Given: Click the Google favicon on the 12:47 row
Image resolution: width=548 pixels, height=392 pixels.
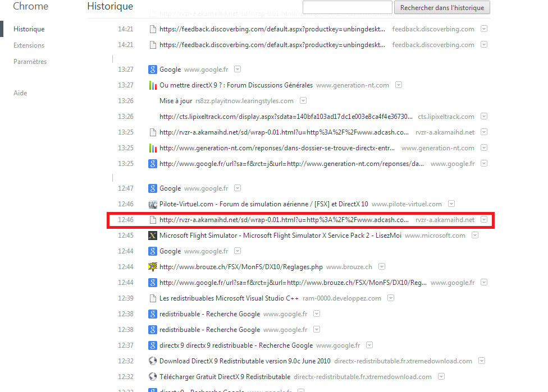Looking at the screenshot, I should click(x=152, y=188).
